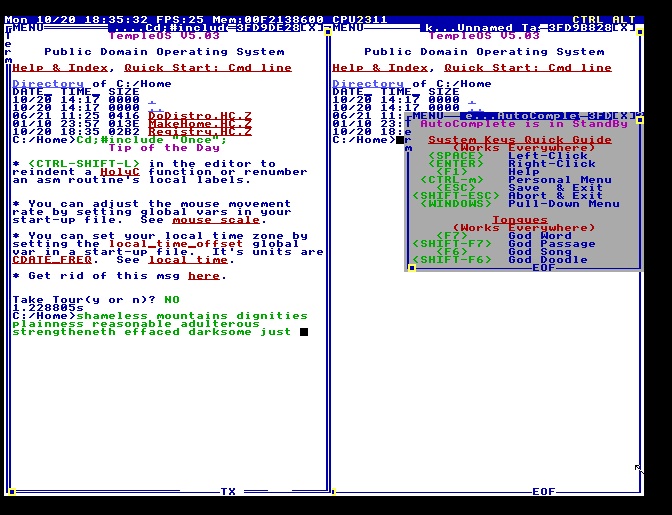Click the '.' directory entry in left terminal

(152, 100)
